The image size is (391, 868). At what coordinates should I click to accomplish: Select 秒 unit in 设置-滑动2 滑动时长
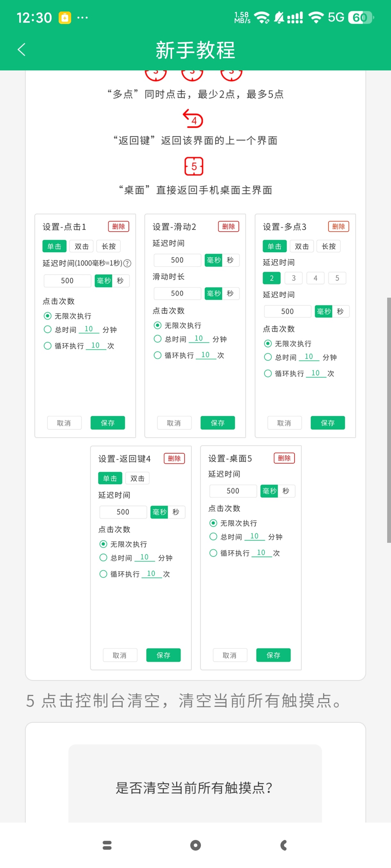[230, 293]
